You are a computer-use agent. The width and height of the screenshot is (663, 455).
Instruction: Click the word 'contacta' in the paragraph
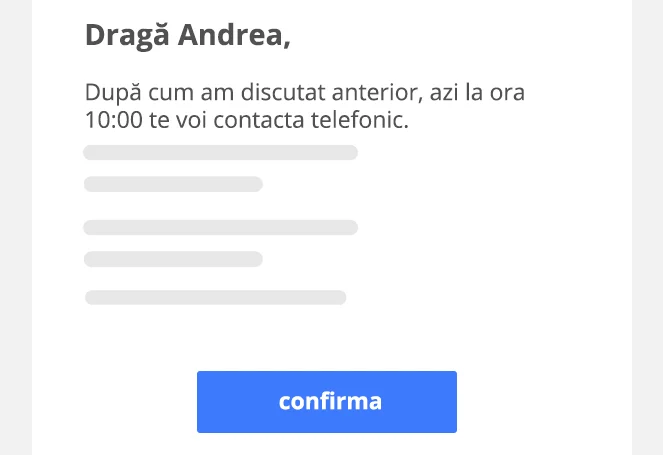(x=259, y=120)
